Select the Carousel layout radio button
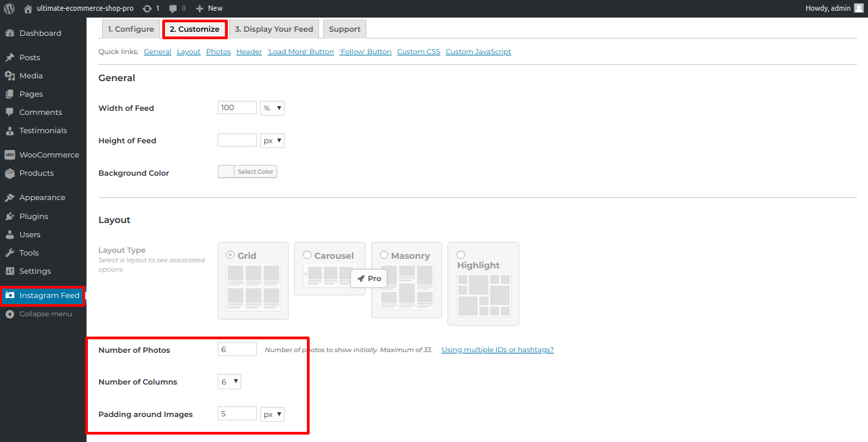Viewport: 868px width, 442px height. 308,255
